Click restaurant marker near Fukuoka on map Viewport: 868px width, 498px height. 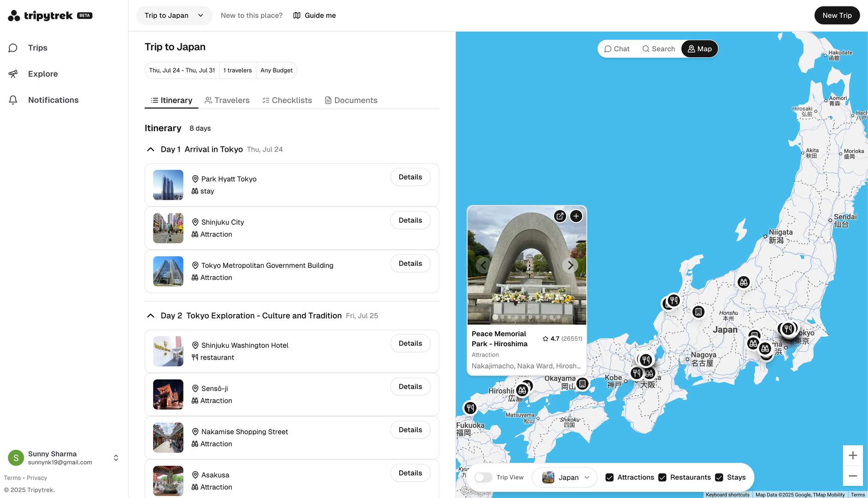point(470,408)
